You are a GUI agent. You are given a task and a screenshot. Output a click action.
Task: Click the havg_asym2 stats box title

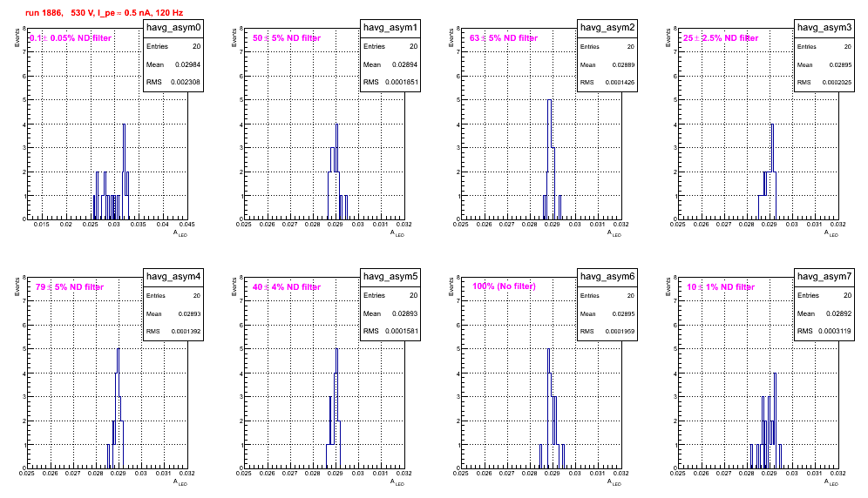click(607, 27)
